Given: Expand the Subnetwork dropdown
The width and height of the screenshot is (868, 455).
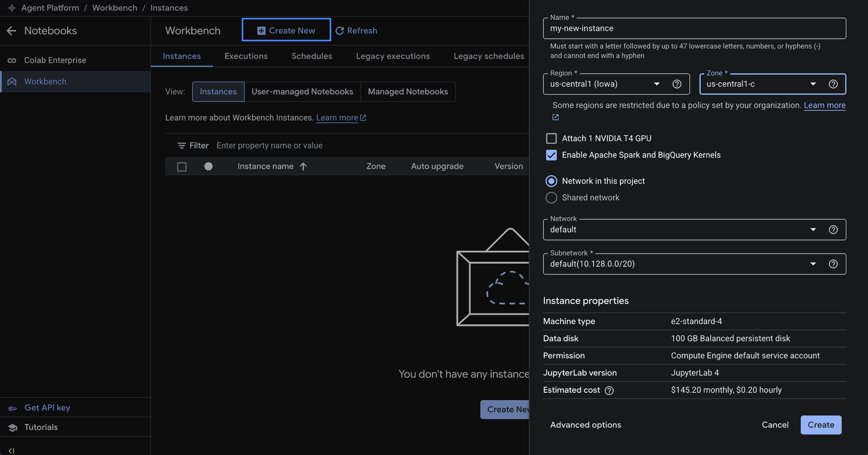Looking at the screenshot, I should (x=694, y=264).
